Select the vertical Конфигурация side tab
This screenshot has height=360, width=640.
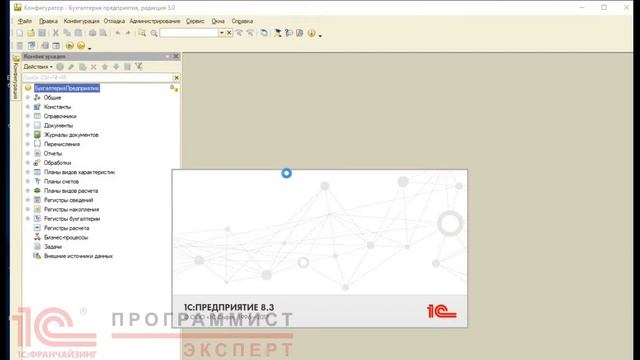(x=16, y=77)
